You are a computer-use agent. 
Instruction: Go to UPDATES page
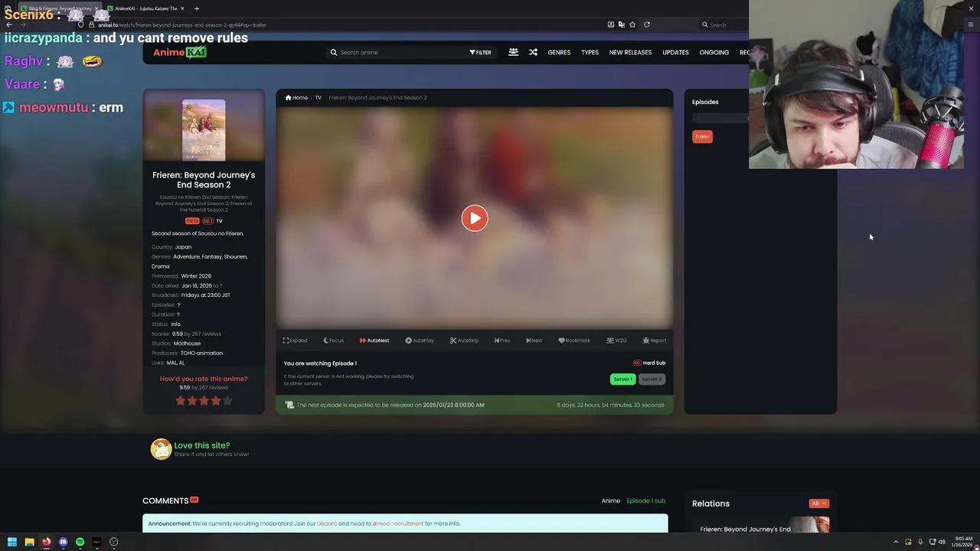[x=675, y=53]
